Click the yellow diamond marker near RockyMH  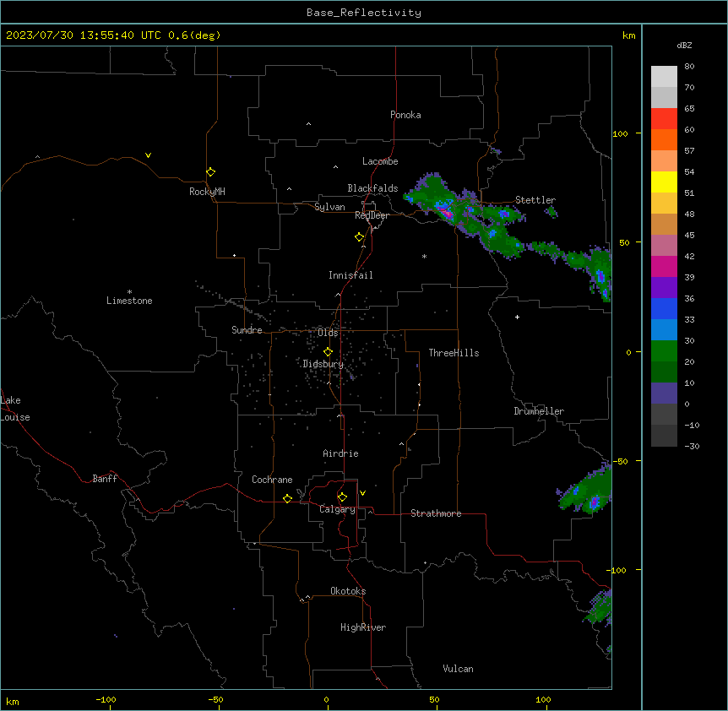click(211, 172)
